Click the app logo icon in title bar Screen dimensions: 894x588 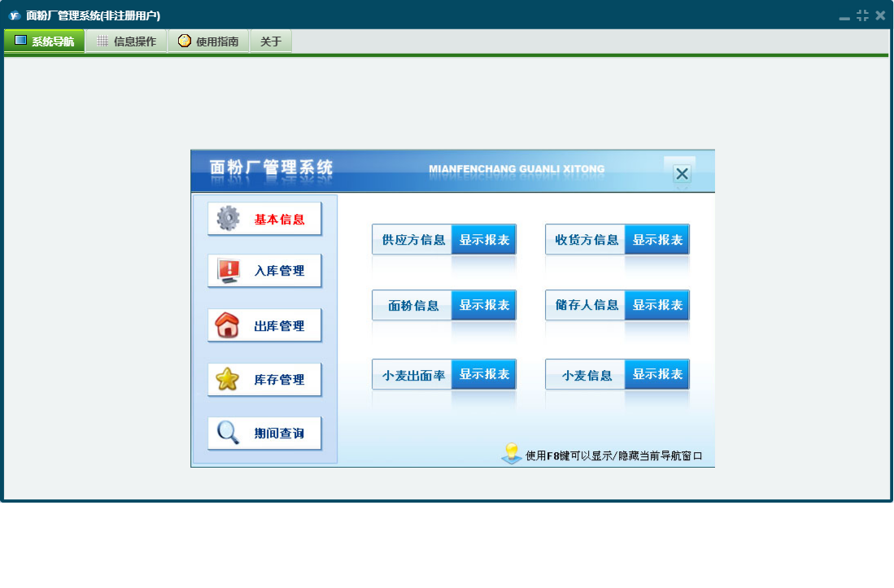pos(14,15)
